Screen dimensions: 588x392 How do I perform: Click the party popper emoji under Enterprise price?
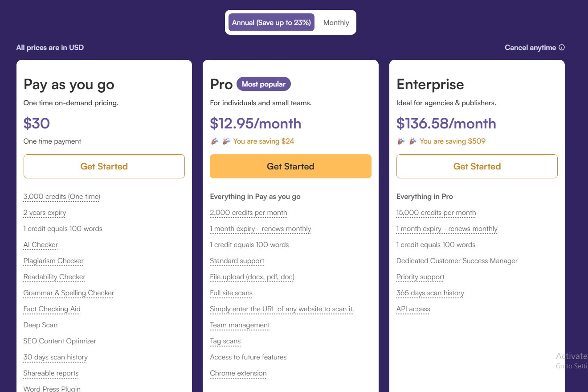pyautogui.click(x=400, y=140)
